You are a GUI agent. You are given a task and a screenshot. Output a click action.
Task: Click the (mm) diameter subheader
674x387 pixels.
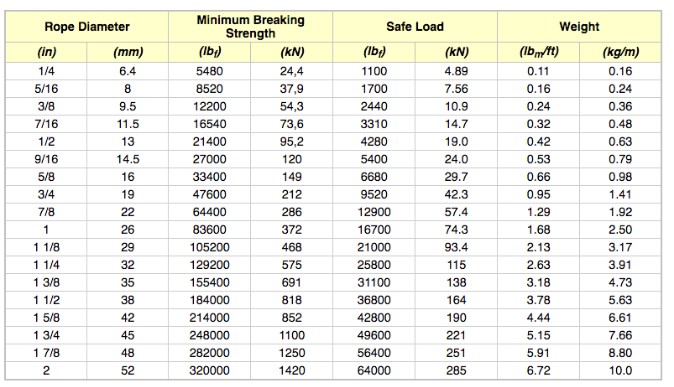pos(128,52)
